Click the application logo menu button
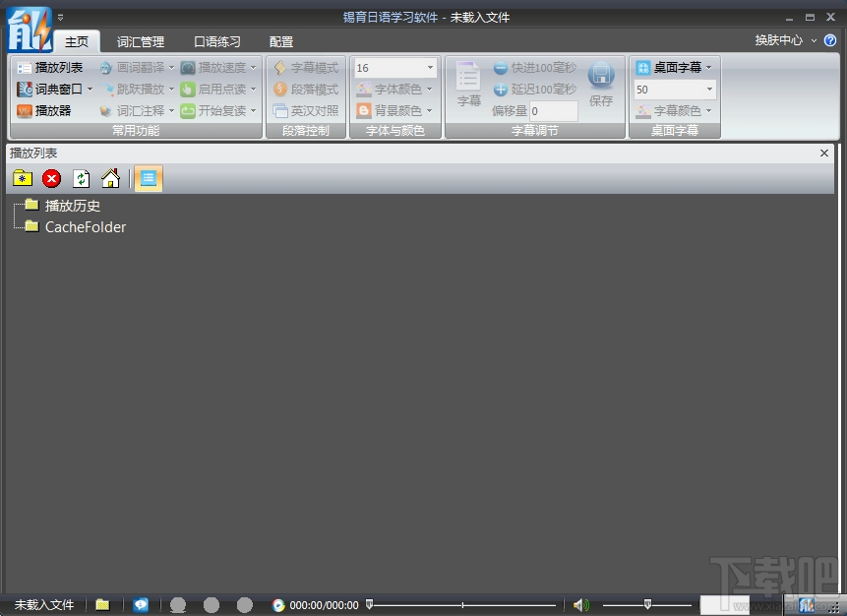This screenshot has height=616, width=847. [30, 30]
